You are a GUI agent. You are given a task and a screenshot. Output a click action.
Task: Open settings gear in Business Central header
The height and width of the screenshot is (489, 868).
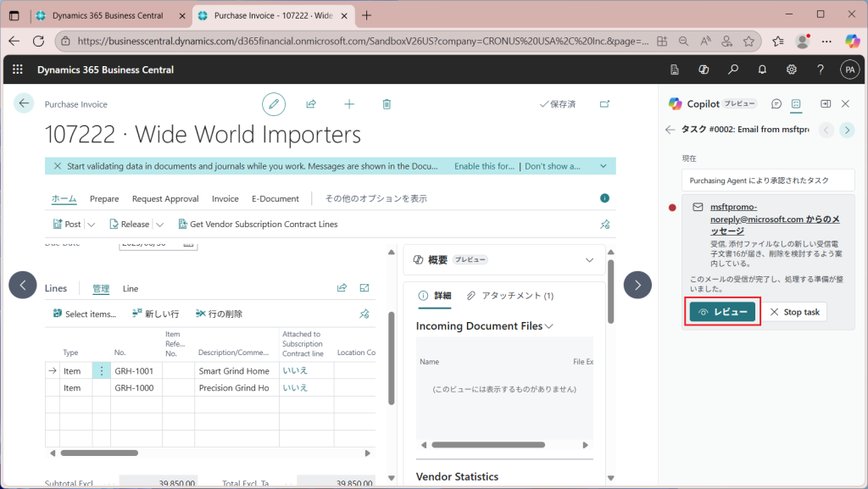792,69
